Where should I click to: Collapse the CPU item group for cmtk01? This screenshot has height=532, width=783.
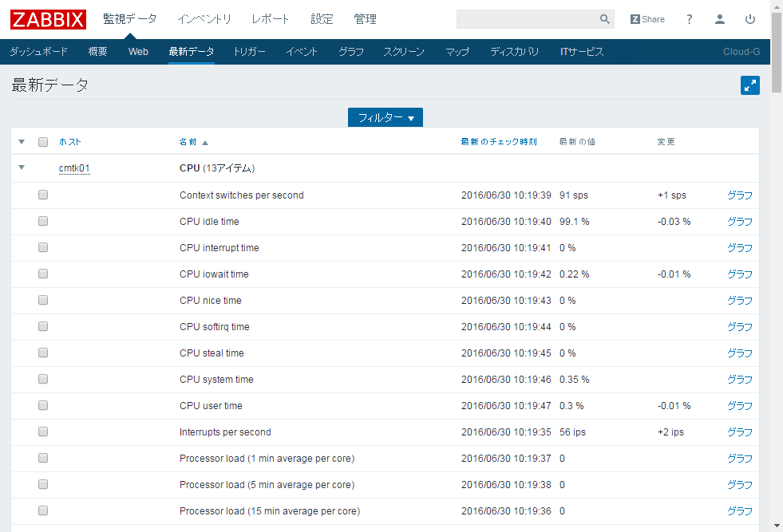coord(22,168)
